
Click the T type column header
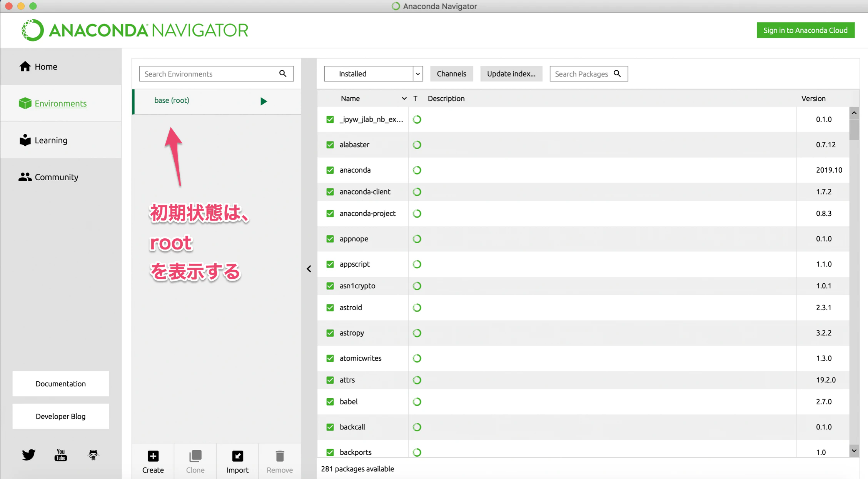(x=416, y=98)
